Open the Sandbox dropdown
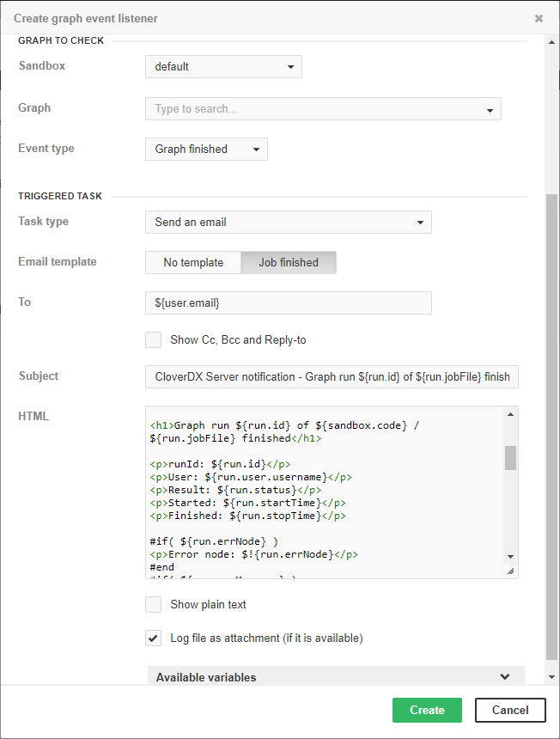Viewport: 560px width, 739px height. tap(223, 67)
